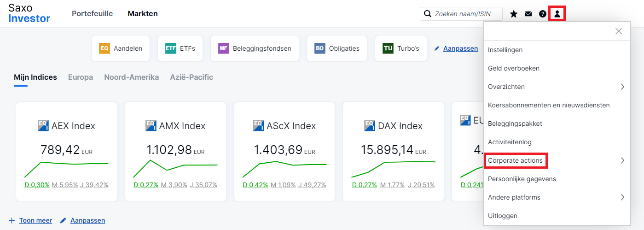Close the account menu with X
This screenshot has height=230, width=644.
(x=619, y=31)
